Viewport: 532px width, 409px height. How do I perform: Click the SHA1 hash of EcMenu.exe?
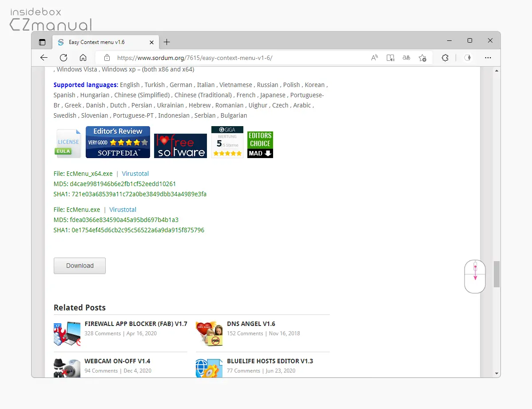(138, 230)
